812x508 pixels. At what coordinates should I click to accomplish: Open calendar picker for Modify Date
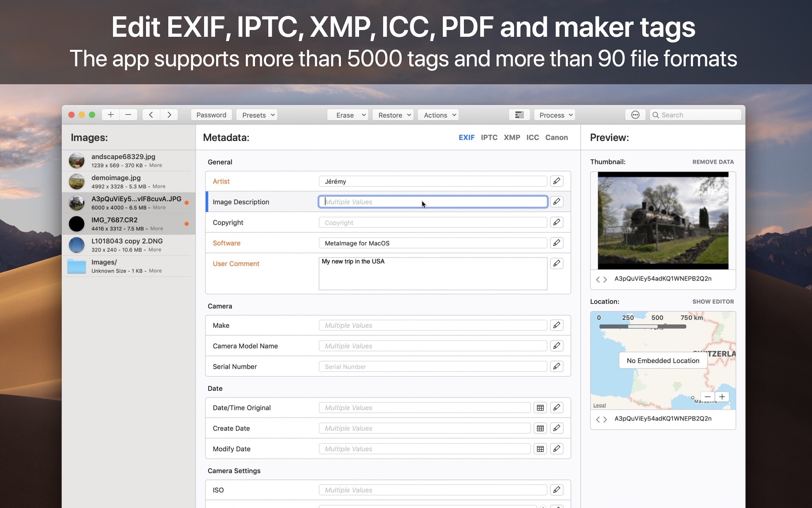pyautogui.click(x=540, y=449)
